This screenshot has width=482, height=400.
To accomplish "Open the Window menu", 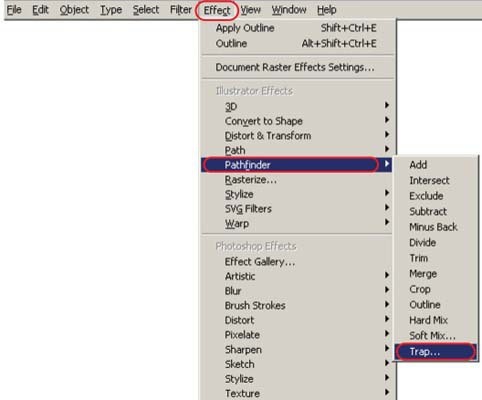I will 289,10.
